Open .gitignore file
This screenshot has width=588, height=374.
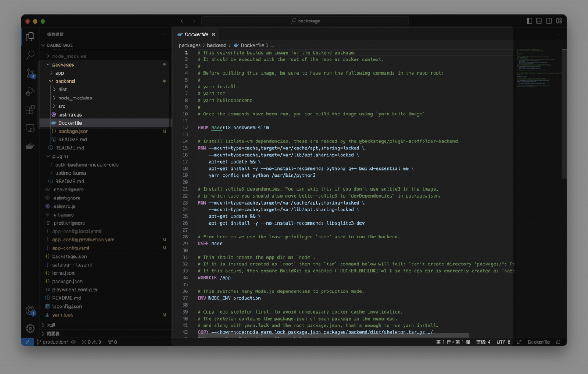(x=63, y=214)
